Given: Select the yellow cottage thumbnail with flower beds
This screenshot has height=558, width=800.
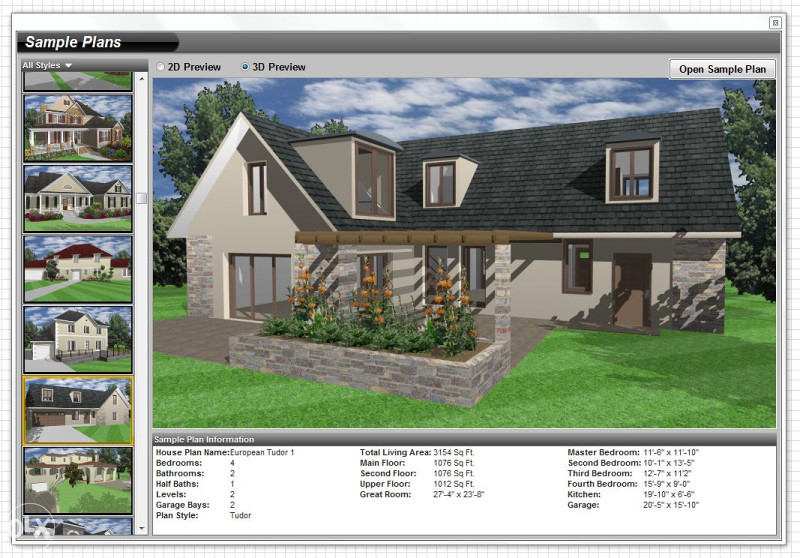Looking at the screenshot, I should point(78,198).
